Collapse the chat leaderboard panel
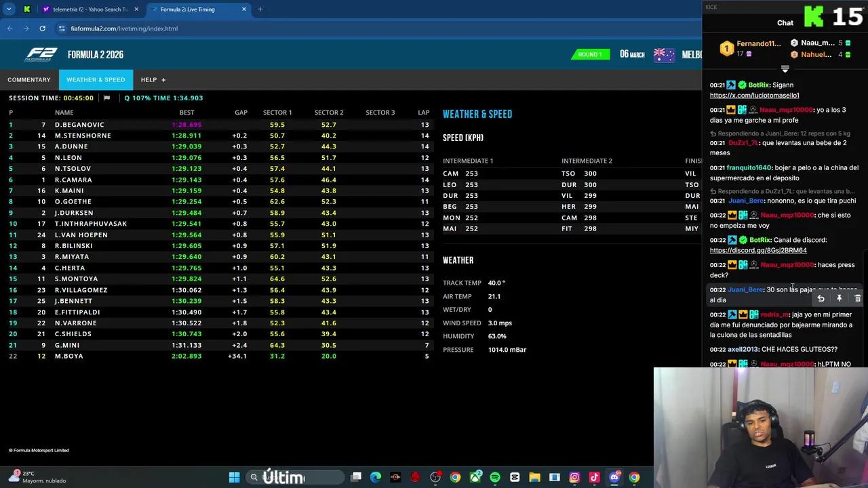This screenshot has width=868, height=488. [785, 69]
